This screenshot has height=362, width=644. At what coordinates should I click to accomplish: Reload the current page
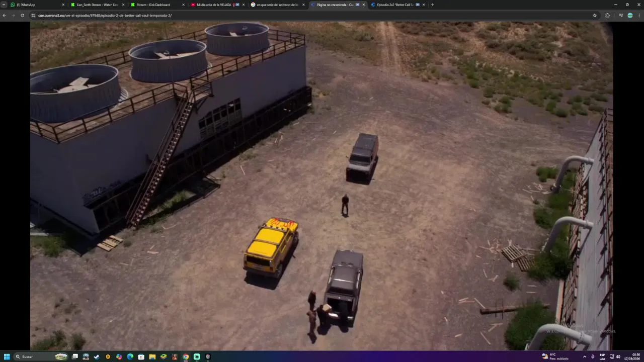(x=23, y=15)
